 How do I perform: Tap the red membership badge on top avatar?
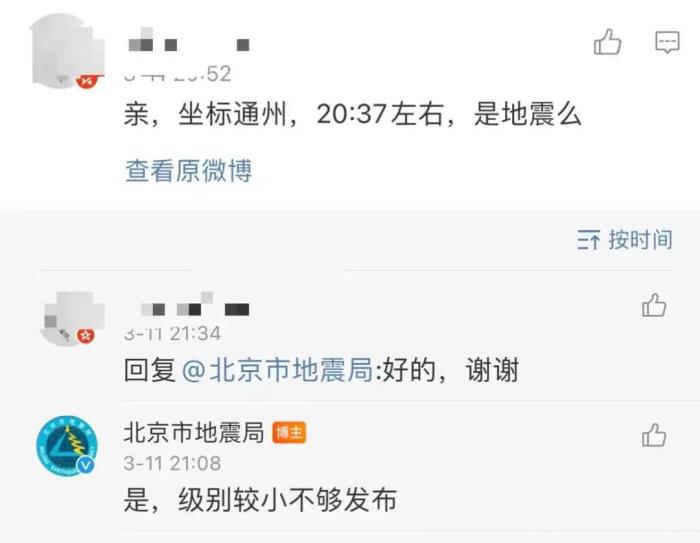point(87,81)
